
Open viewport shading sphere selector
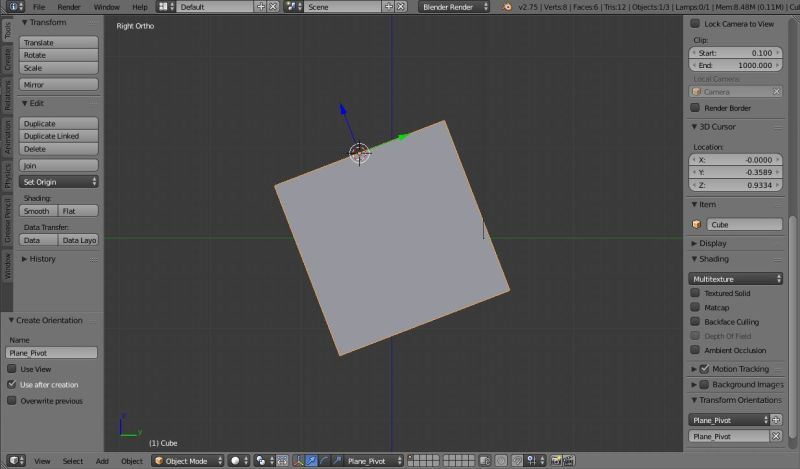pos(238,461)
